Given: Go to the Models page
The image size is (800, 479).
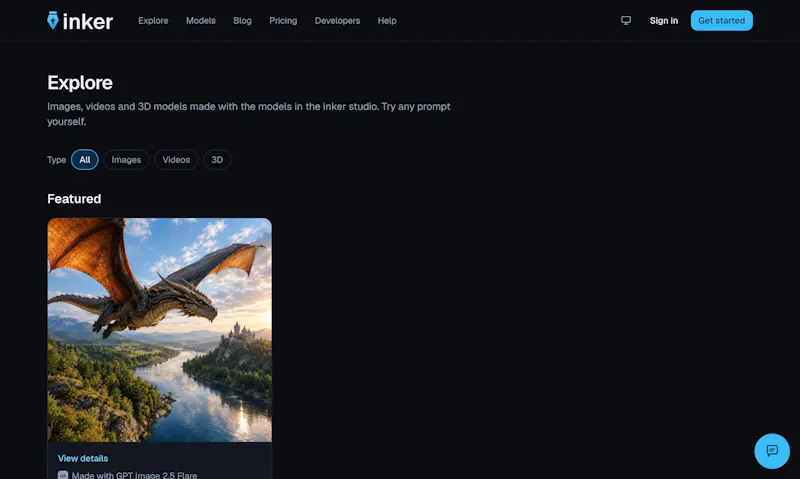Looking at the screenshot, I should [x=201, y=20].
